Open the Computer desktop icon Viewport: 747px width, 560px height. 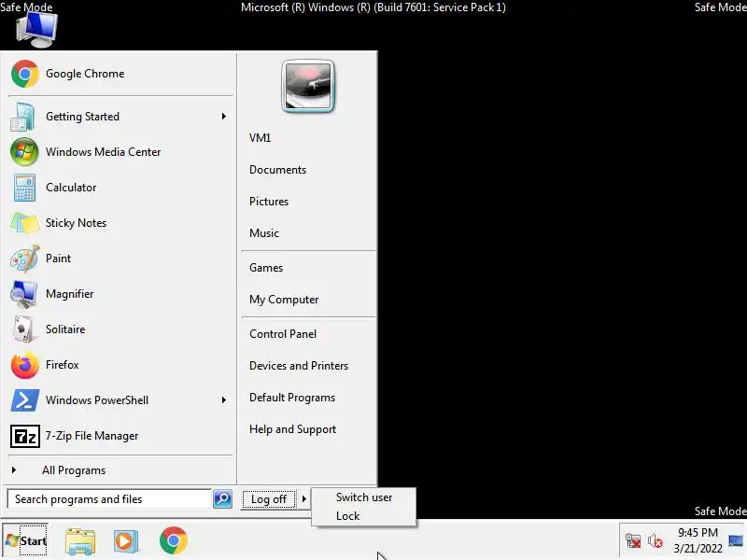(36, 30)
